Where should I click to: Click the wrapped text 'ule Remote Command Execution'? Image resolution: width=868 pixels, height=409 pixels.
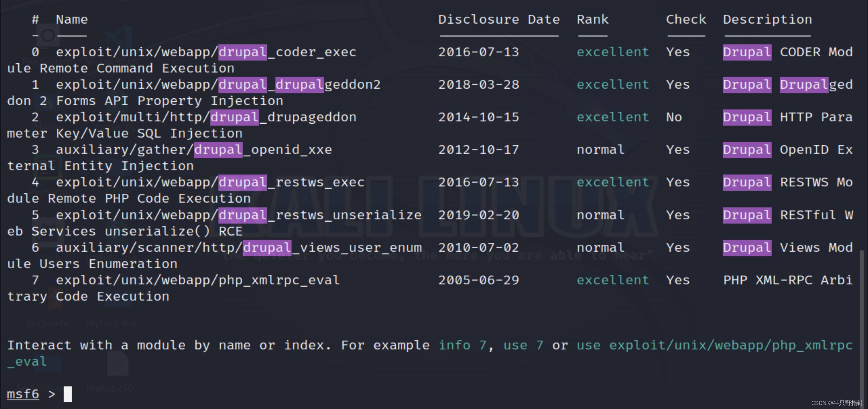tap(121, 68)
